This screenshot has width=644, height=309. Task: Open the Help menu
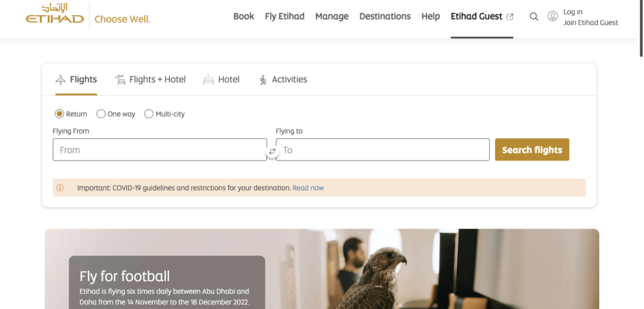pyautogui.click(x=430, y=16)
